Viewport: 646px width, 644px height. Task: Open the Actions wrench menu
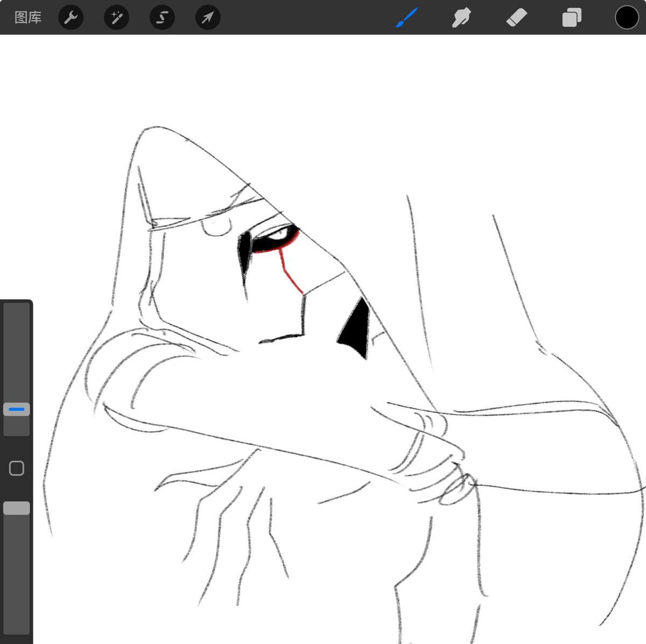[x=71, y=18]
